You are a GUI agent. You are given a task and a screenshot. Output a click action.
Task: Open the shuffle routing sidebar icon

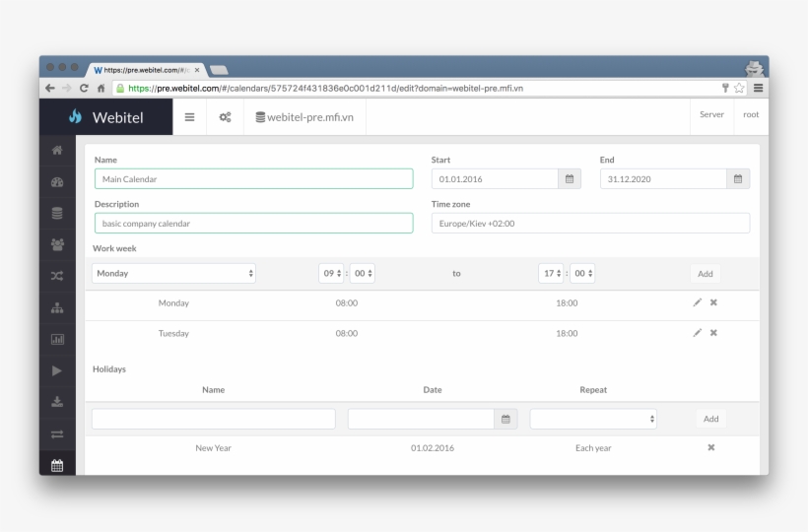click(57, 276)
